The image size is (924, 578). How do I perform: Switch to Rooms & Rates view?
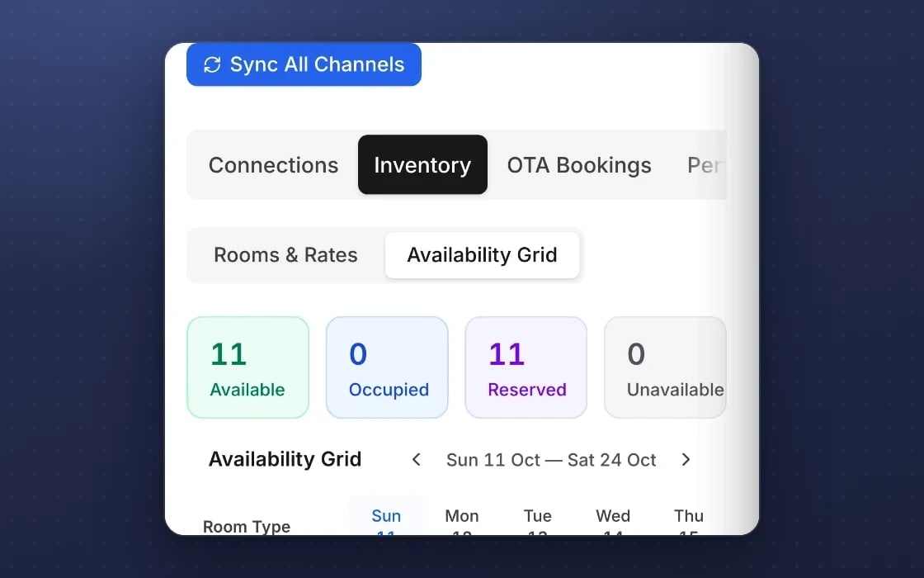tap(285, 255)
